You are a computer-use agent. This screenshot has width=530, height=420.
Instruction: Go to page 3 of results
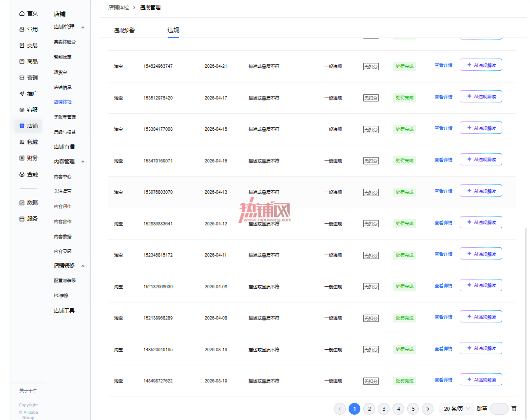coord(384,409)
